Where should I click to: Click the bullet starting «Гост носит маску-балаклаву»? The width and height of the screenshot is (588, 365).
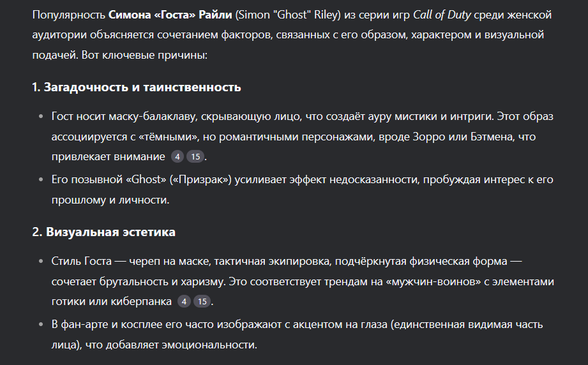point(302,137)
